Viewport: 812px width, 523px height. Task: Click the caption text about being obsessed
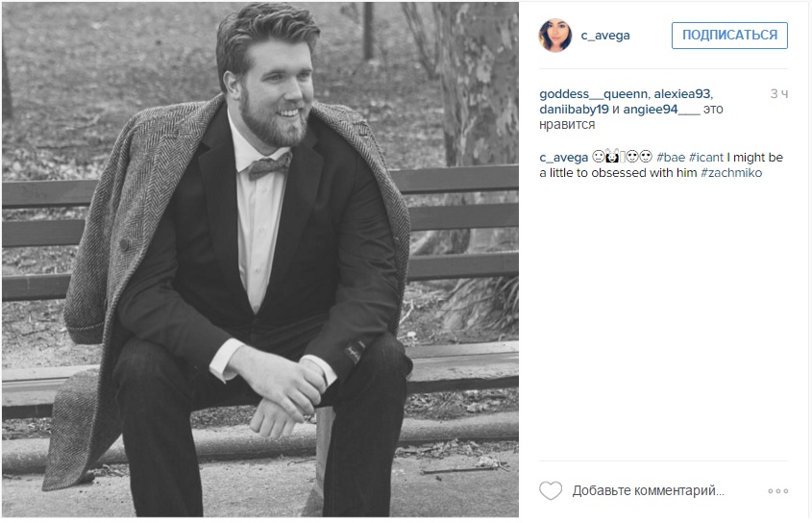pyautogui.click(x=661, y=164)
